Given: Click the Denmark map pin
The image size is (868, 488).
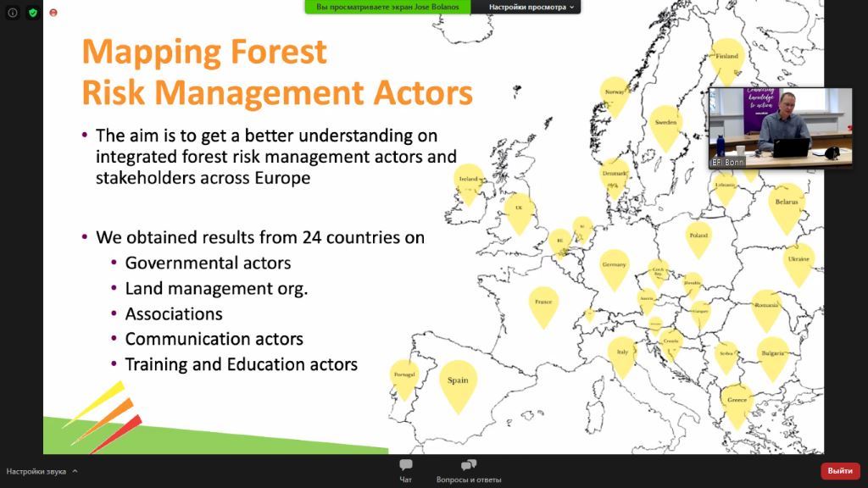Looking at the screenshot, I should [615, 178].
